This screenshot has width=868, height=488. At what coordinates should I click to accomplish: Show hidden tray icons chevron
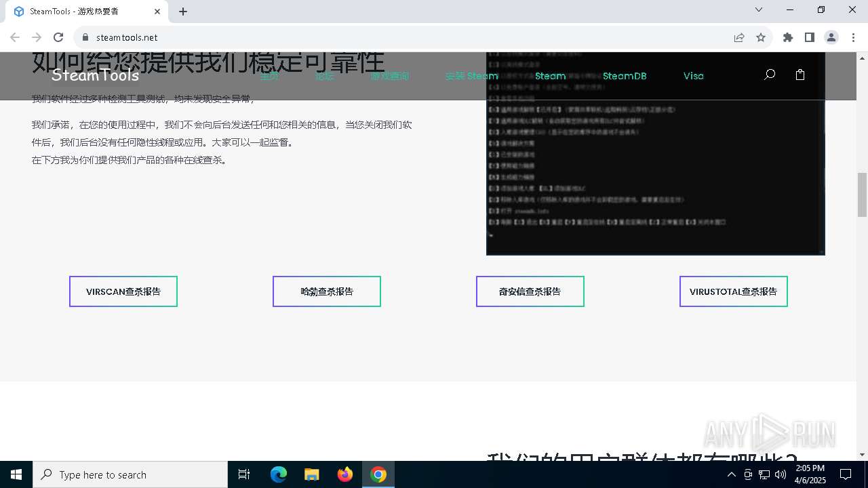pos(731,474)
